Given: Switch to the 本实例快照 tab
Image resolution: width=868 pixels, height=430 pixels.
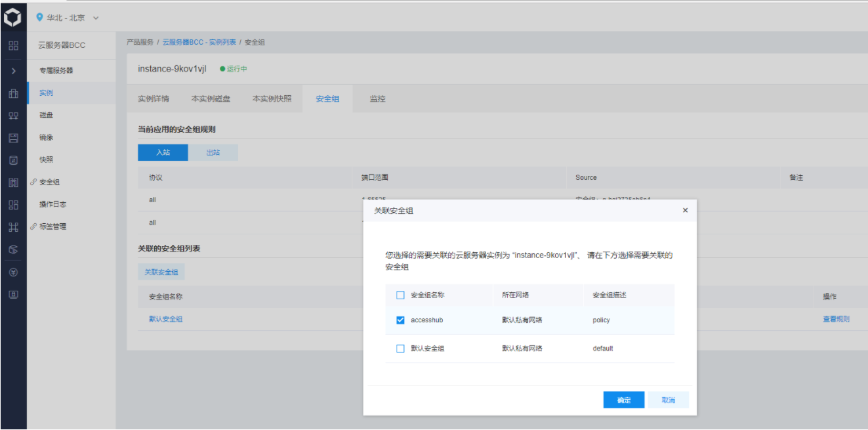Looking at the screenshot, I should coord(272,99).
